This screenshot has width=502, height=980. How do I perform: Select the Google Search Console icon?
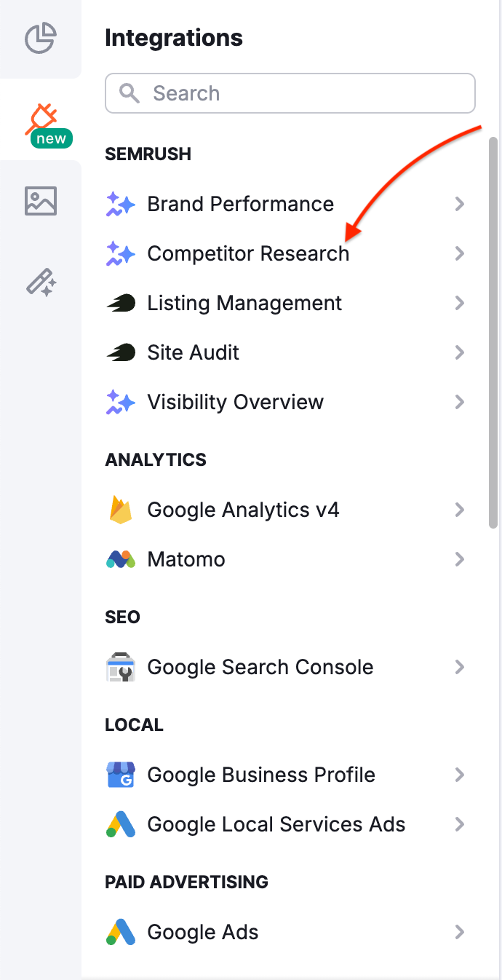[x=120, y=667]
